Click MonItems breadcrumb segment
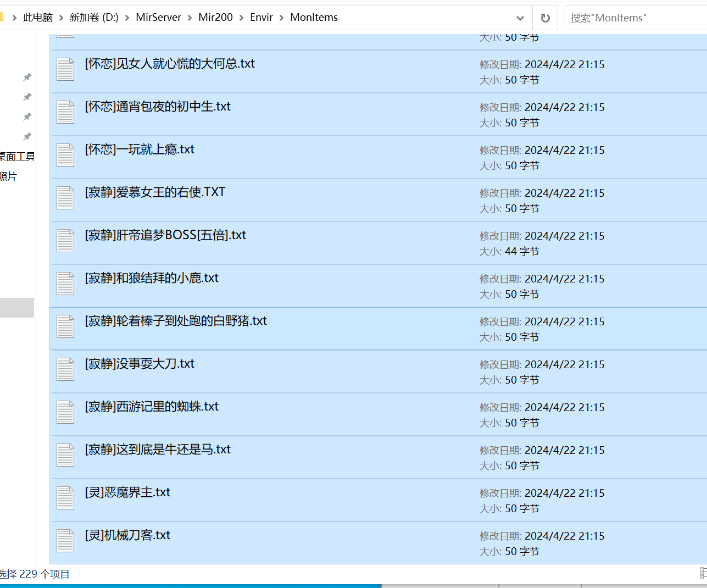The height and width of the screenshot is (588, 707). coord(314,18)
